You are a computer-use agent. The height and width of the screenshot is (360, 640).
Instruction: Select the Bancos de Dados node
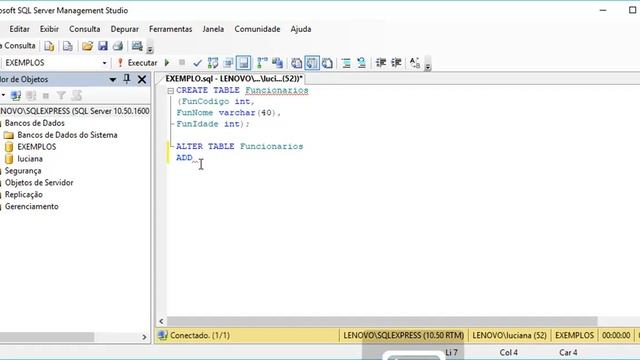click(34, 123)
